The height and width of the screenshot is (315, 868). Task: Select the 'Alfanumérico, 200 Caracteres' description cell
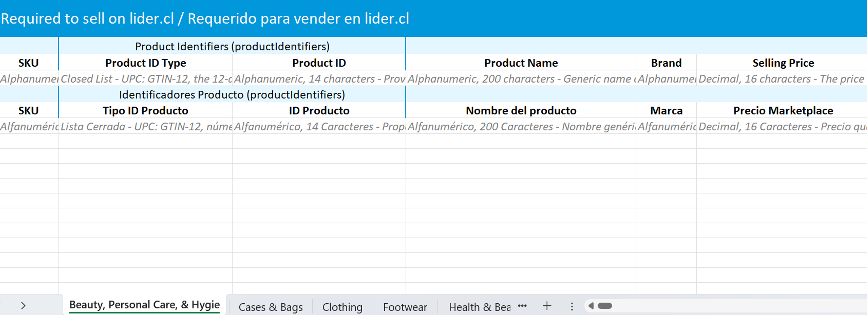(x=521, y=127)
